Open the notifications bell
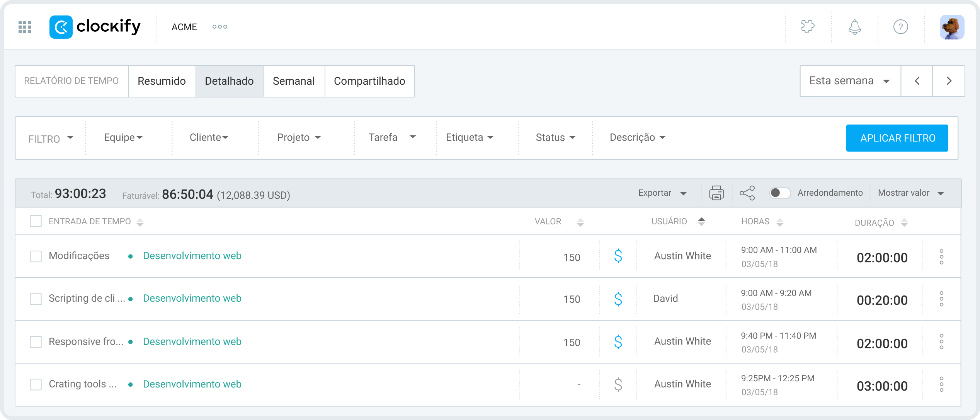This screenshot has height=420, width=980. pyautogui.click(x=854, y=27)
